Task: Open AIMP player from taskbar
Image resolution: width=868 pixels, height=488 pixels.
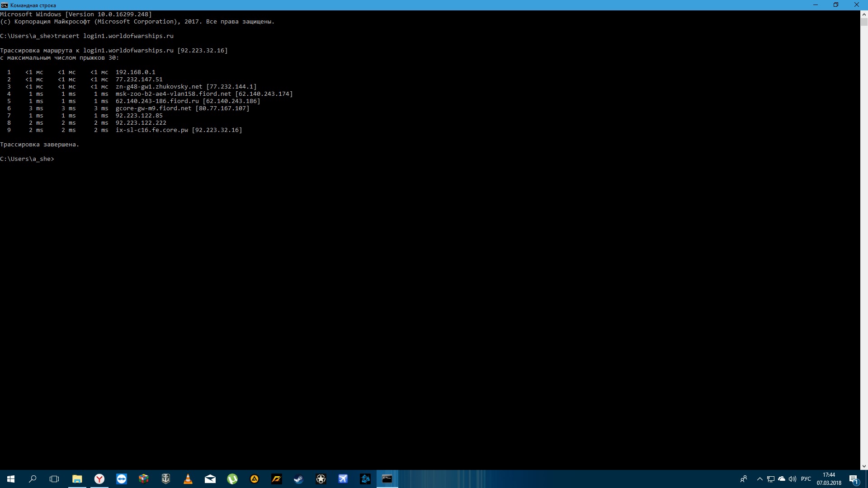Action: click(x=255, y=479)
